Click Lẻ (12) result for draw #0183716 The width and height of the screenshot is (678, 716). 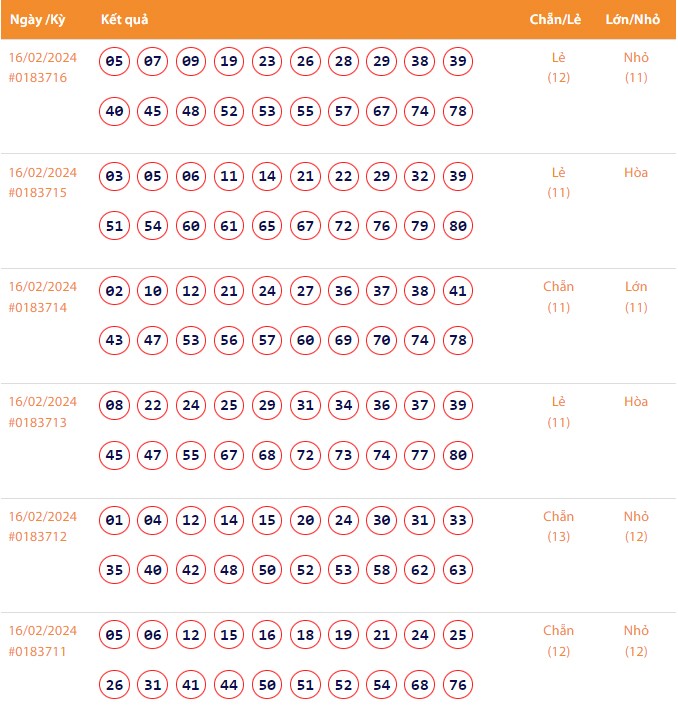coord(558,67)
